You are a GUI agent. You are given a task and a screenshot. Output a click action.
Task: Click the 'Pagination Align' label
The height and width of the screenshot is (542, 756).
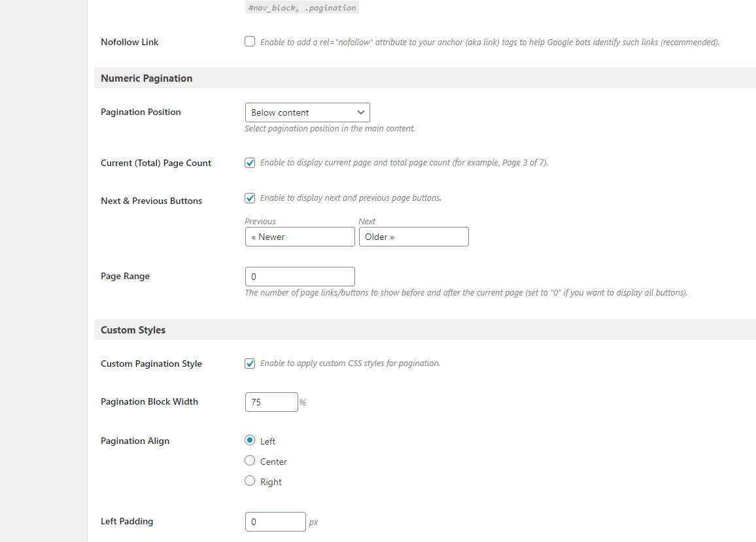click(135, 441)
